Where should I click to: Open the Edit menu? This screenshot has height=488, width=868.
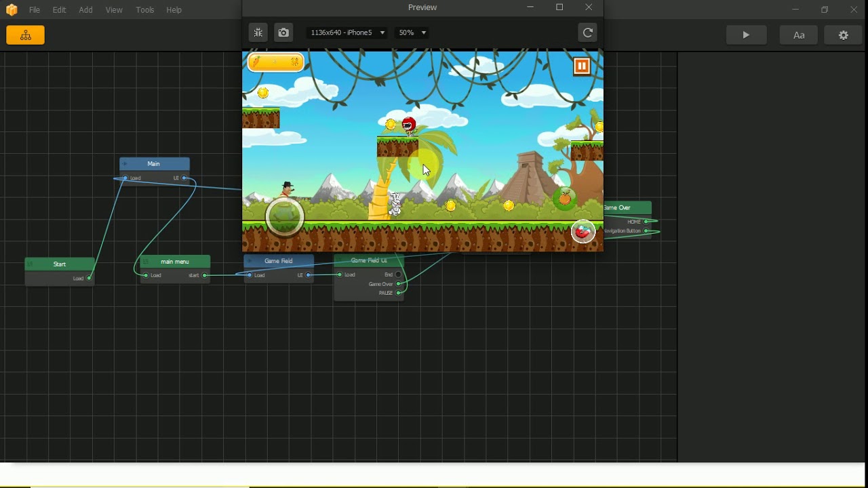(60, 10)
